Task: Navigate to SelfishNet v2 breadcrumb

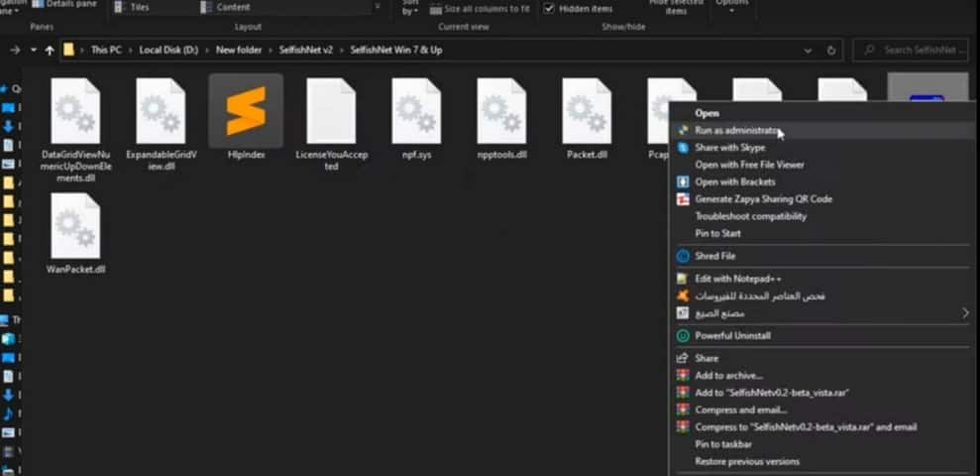Action: click(305, 50)
